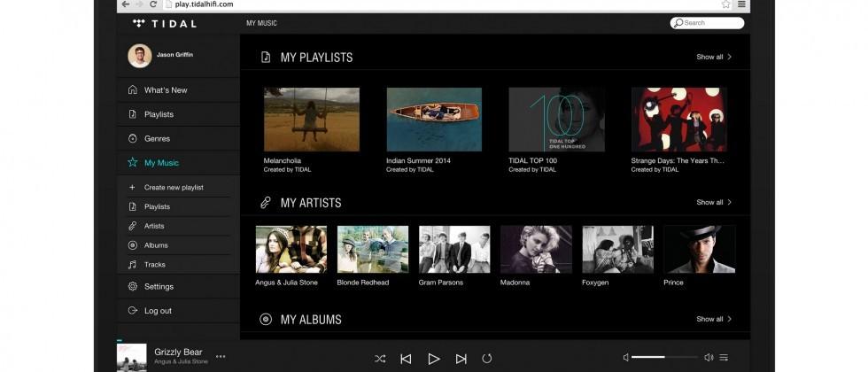Viewport: 868px width, 372px height.
Task: Expand My Artists with Show all
Action: (x=714, y=202)
